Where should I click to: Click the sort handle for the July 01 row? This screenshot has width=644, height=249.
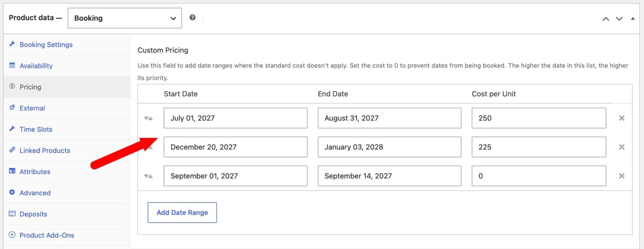(148, 118)
